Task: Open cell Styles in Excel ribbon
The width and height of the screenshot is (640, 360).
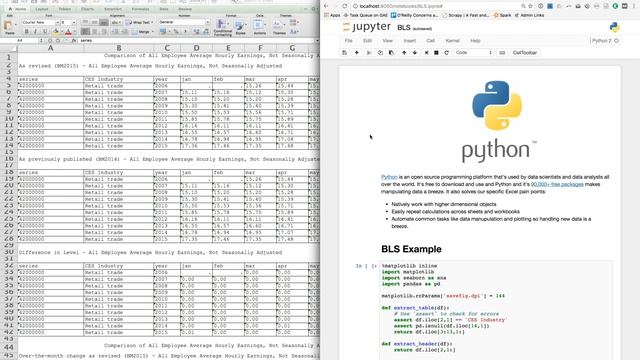Action: pos(240,28)
